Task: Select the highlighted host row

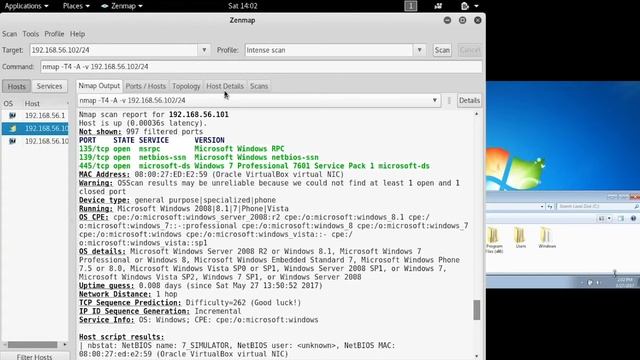Action: [x=35, y=129]
